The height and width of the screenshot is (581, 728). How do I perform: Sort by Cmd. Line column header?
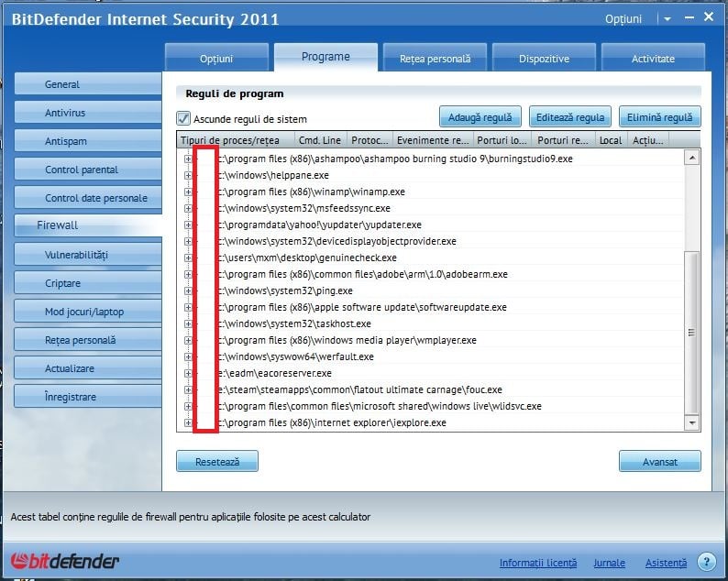click(x=320, y=139)
